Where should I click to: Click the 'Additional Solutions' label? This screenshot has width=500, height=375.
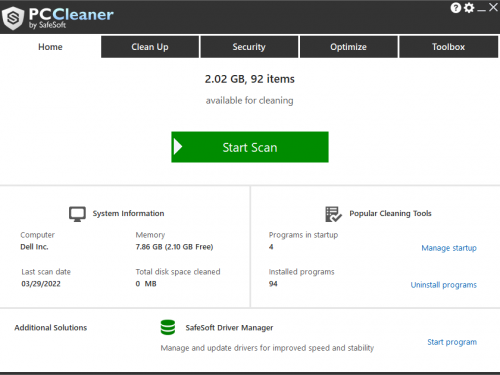tap(51, 328)
